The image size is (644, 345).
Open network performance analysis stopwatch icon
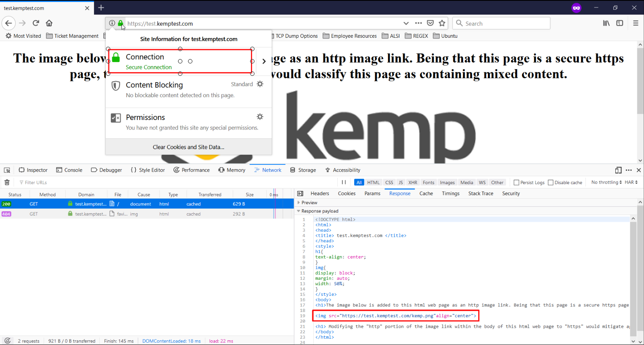[x=7, y=341]
